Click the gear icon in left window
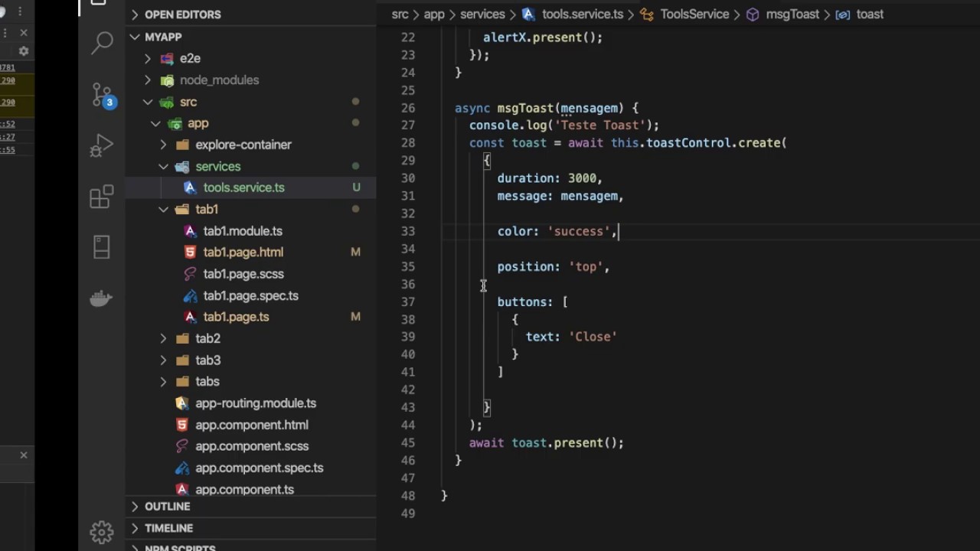 (x=24, y=51)
